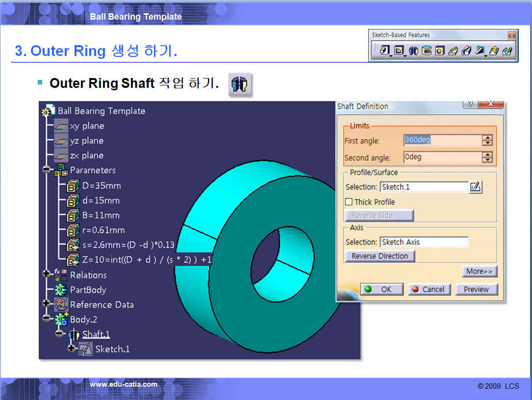Select the D=35mm parameter
The width and height of the screenshot is (532, 400).
coord(101,186)
